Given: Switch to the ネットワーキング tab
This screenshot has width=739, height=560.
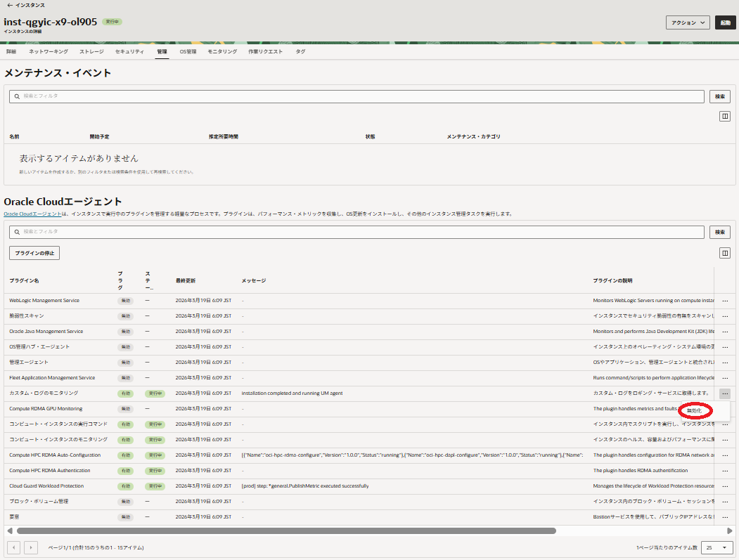Looking at the screenshot, I should 49,51.
